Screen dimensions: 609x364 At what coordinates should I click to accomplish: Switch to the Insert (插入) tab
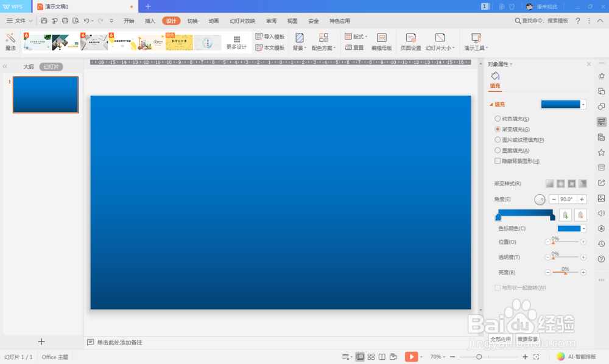click(x=150, y=21)
